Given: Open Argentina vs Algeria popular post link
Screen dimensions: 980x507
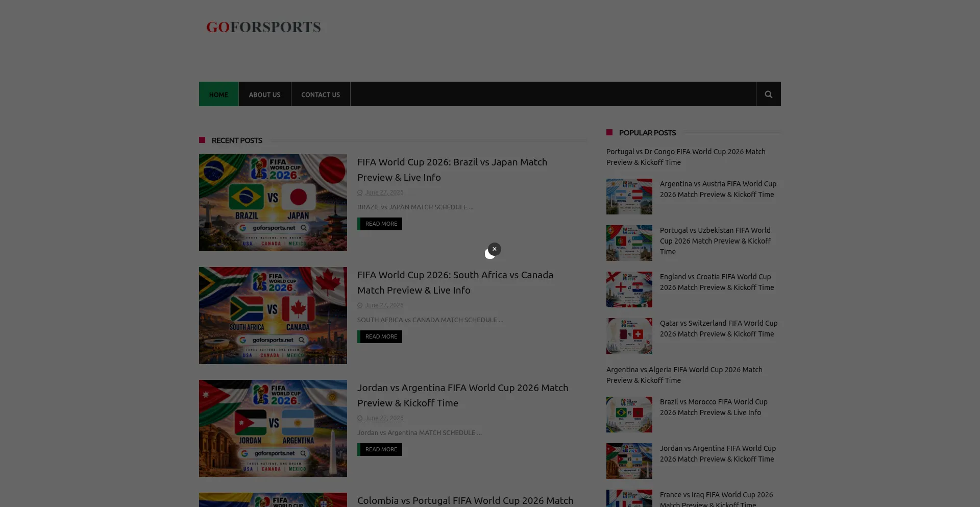Looking at the screenshot, I should (x=684, y=375).
